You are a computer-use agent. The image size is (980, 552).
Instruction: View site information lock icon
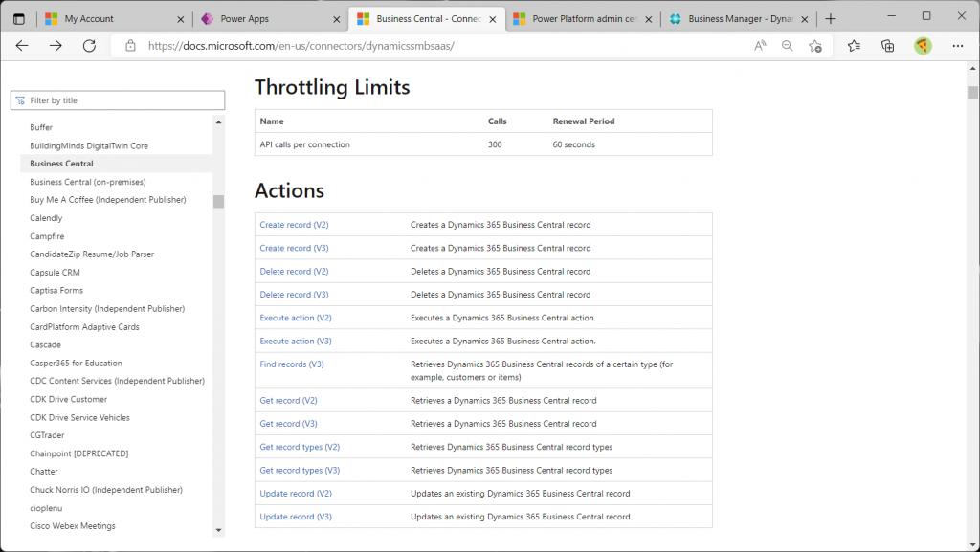coord(130,46)
